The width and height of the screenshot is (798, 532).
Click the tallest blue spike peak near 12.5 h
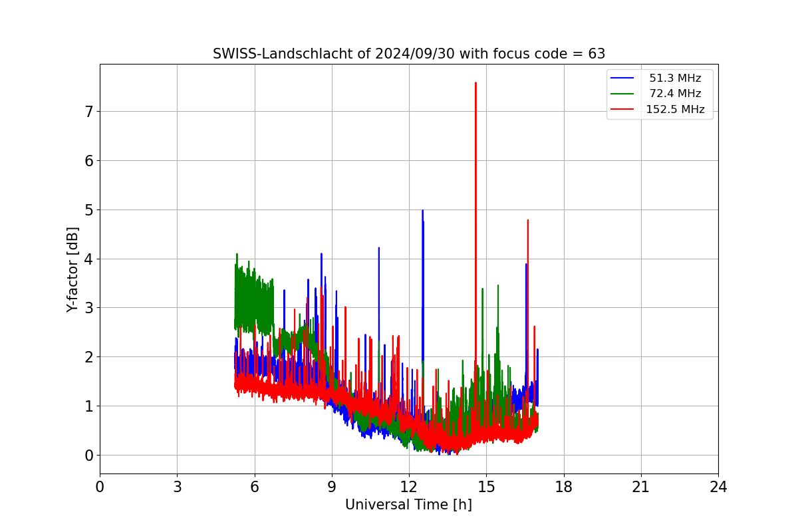[422, 211]
